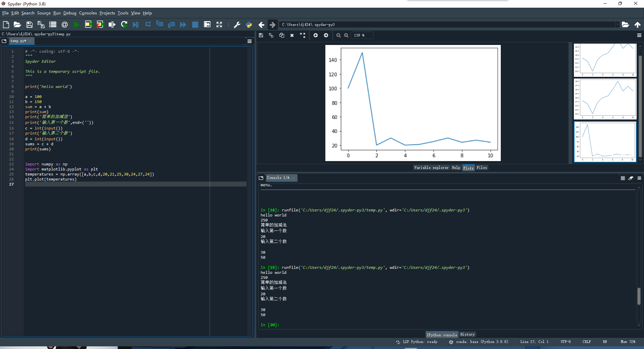Viewport: 644px width, 349px height.
Task: Browse for a working directory
Action: [x=625, y=24]
